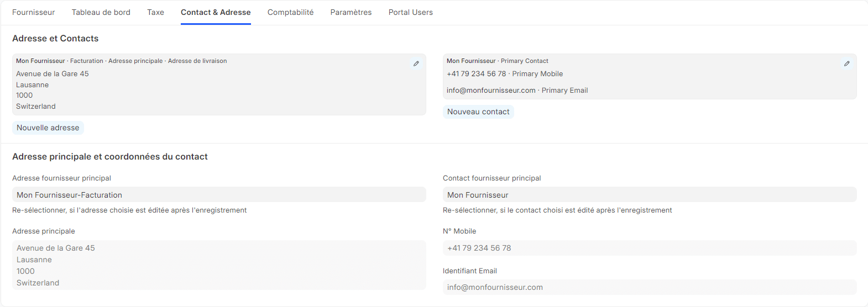The width and height of the screenshot is (868, 307).
Task: Select the Contact & Adresse tab
Action: tap(216, 12)
